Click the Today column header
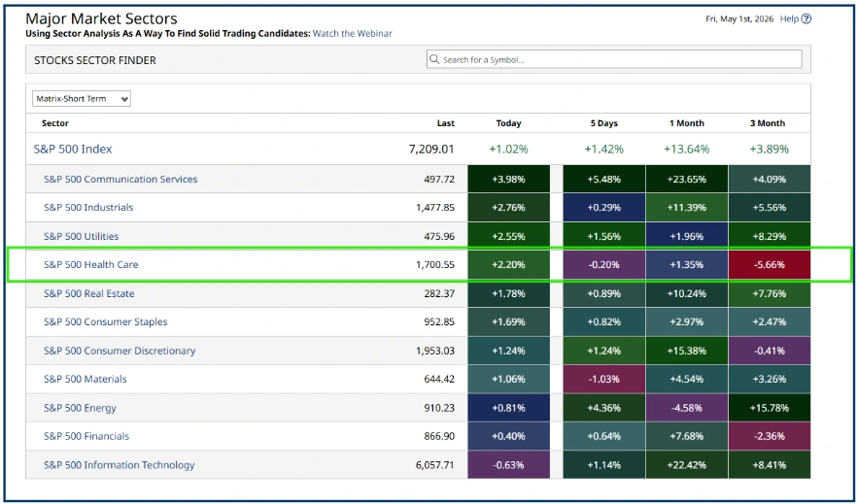 tap(508, 123)
